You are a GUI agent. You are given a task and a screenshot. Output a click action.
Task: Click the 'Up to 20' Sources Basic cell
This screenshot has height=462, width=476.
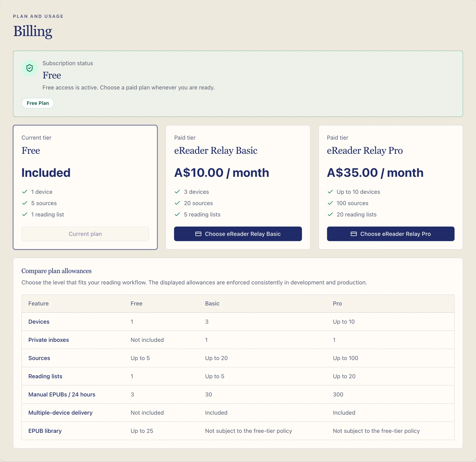coord(217,358)
